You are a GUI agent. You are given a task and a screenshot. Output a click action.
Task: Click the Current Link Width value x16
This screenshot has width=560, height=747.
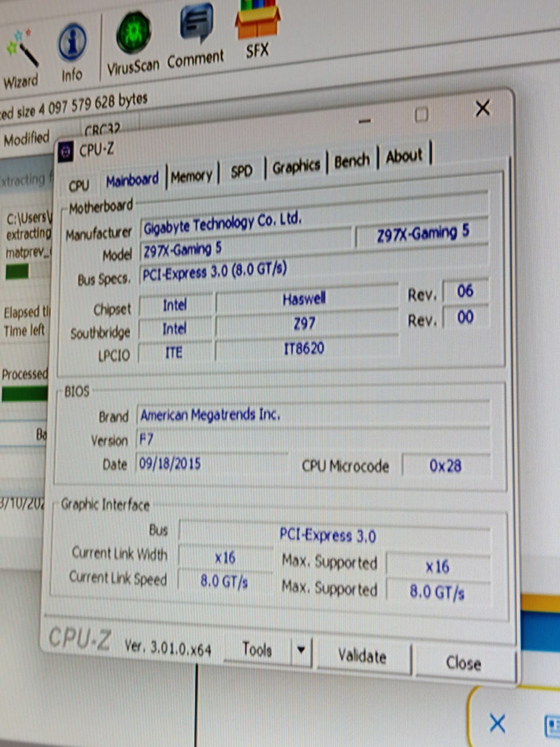pyautogui.click(x=225, y=557)
